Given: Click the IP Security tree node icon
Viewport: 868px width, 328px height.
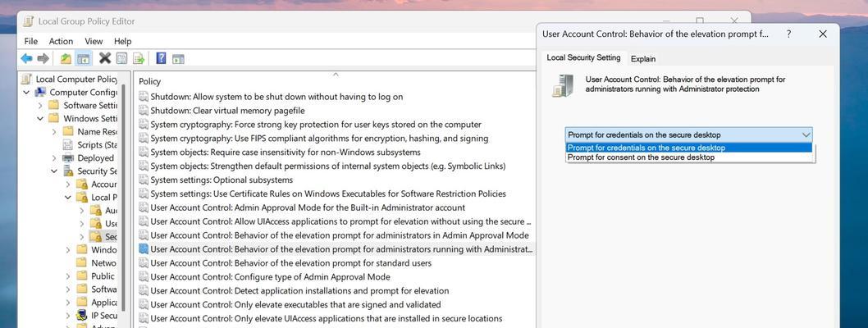Looking at the screenshot, I should (82, 315).
